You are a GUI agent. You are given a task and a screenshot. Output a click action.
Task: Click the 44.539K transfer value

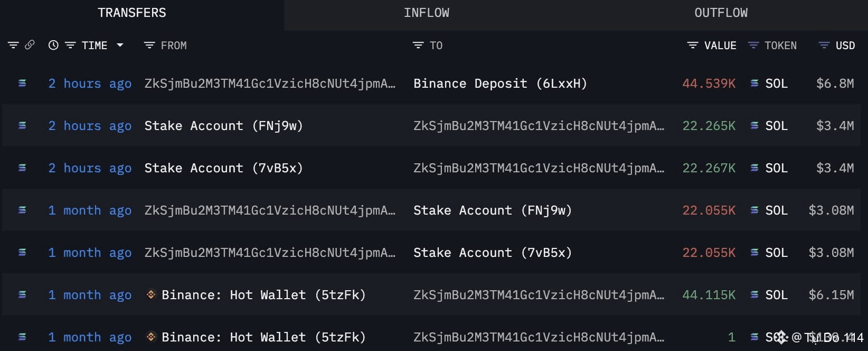[709, 84]
